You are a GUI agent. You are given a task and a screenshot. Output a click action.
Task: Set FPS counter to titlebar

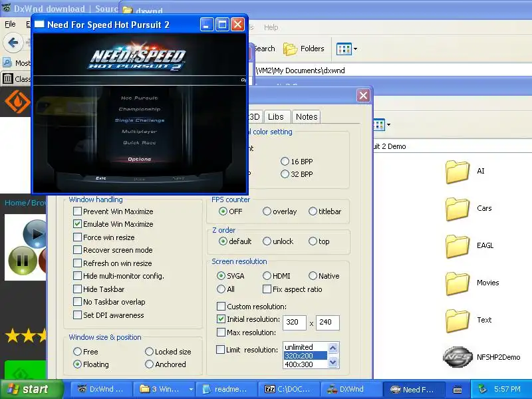pyautogui.click(x=313, y=211)
